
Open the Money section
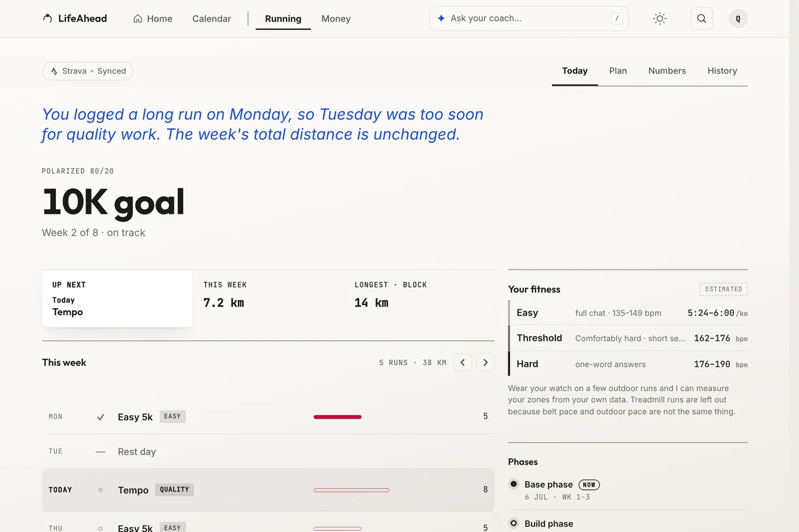pos(336,19)
